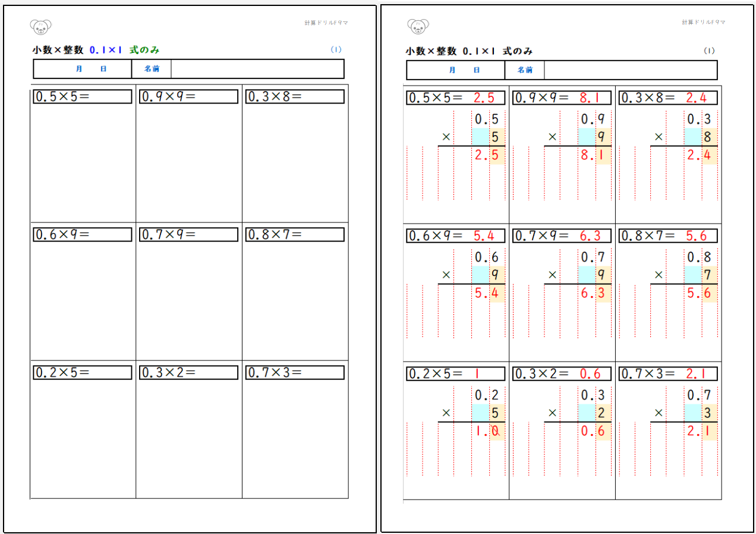Viewport: 756px width, 534px height.
Task: Click the crossed-out zero in the 0.2×5 result
Action: coord(496,432)
